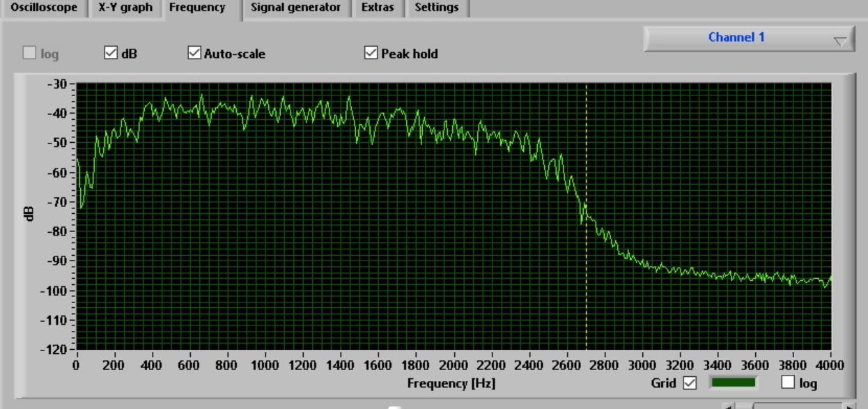
Task: Open the Channel 1 dropdown
Action: [x=750, y=38]
